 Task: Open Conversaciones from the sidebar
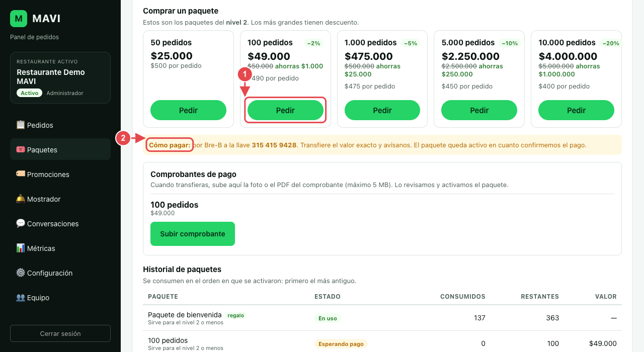pos(60,223)
